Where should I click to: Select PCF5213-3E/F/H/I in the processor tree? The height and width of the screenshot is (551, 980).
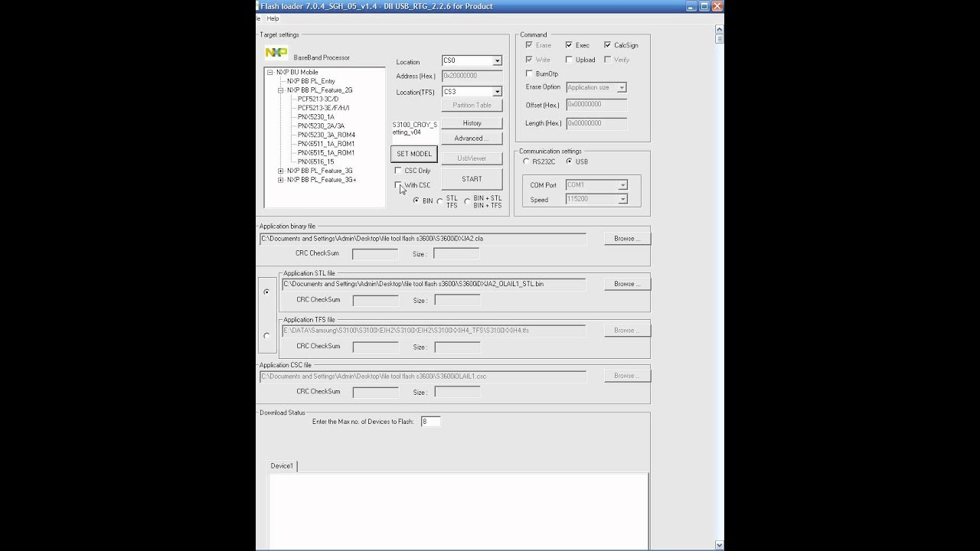point(323,108)
